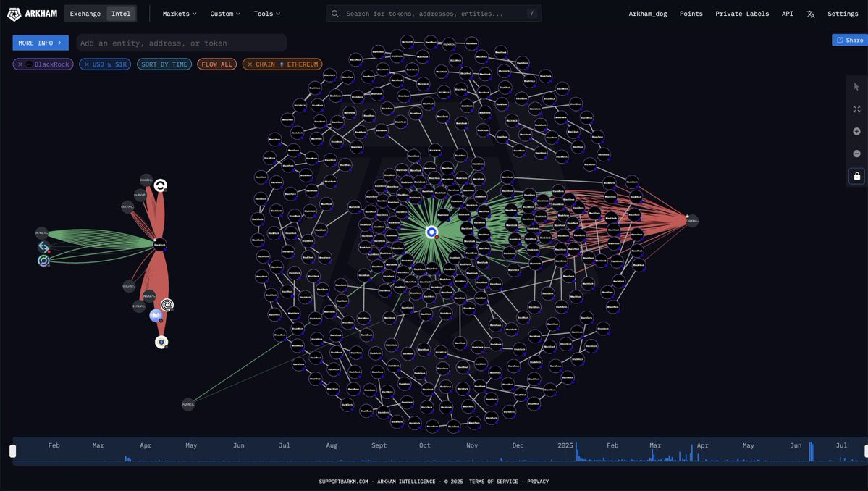
Task: Select the gray address node with green fan lines
Action: coord(41,233)
